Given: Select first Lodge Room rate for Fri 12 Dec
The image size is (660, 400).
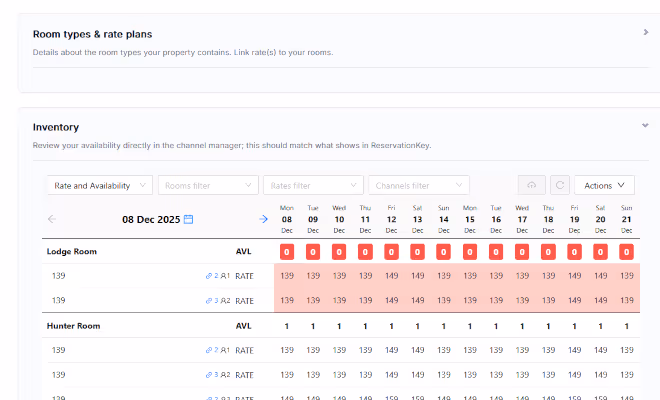Looking at the screenshot, I should [x=391, y=275].
